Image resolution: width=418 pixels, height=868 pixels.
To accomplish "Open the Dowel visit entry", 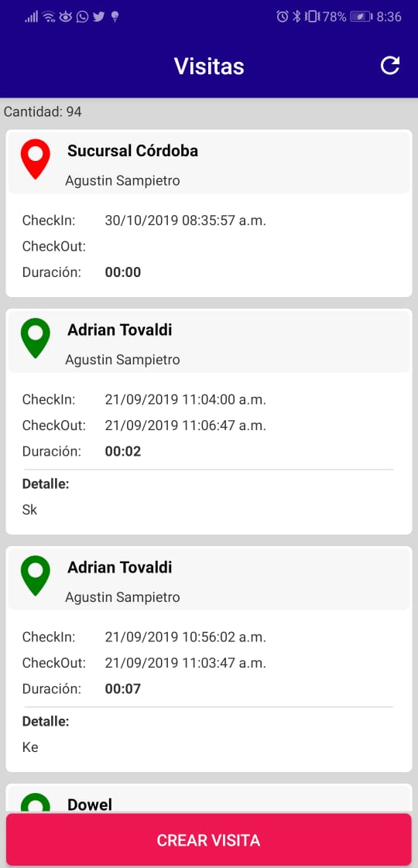I will pos(209,798).
